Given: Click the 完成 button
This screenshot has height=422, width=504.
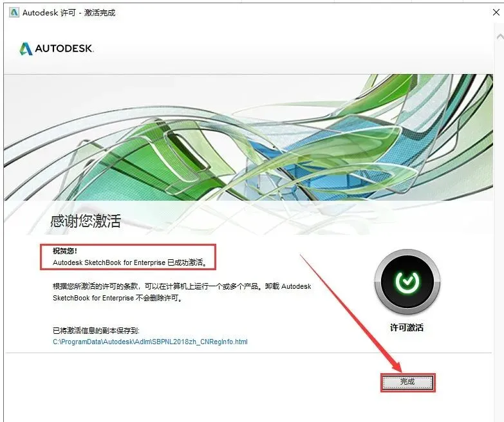Looking at the screenshot, I should [407, 382].
